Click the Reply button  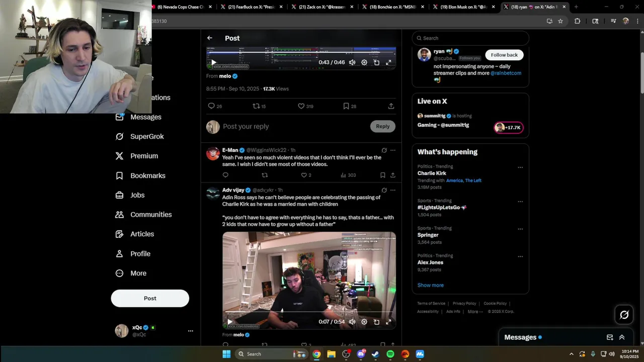[x=383, y=127]
